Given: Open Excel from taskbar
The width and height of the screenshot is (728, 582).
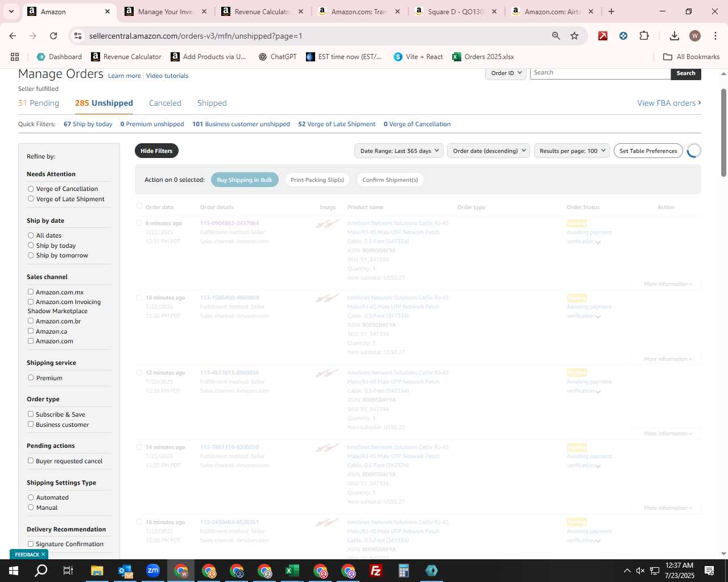Looking at the screenshot, I should (x=292, y=571).
